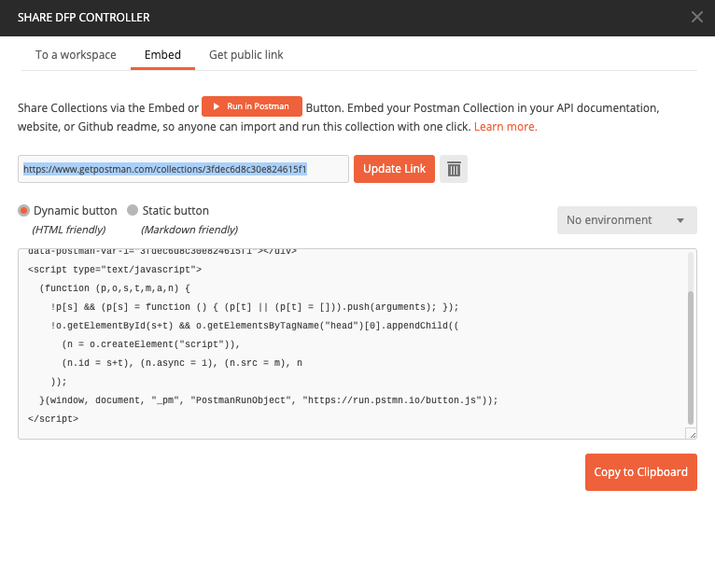Click the '<script type="text/javascript">' code line

115,270
